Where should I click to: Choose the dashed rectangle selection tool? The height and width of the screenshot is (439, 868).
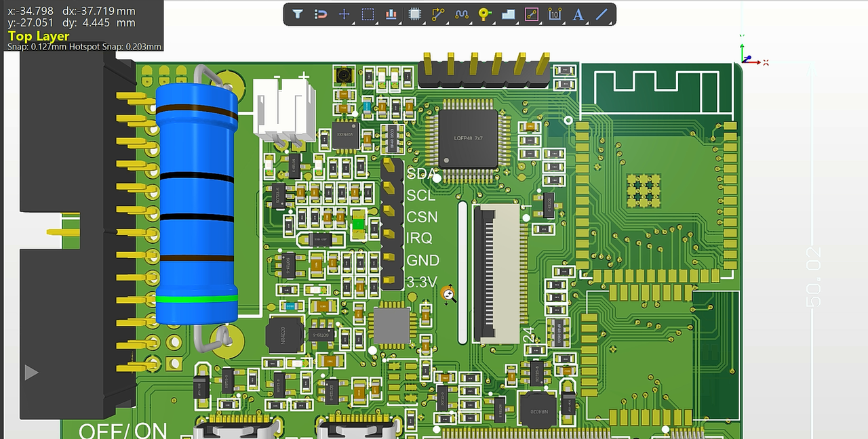(368, 14)
